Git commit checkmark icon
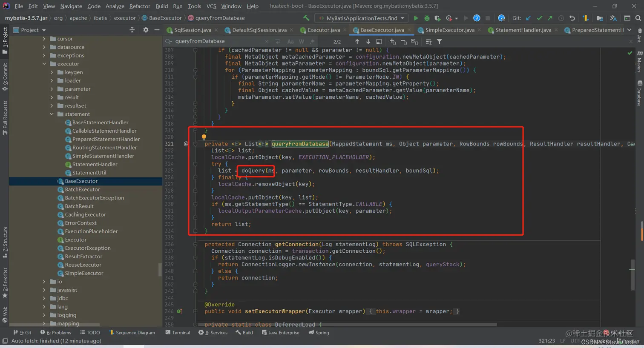 coord(539,18)
